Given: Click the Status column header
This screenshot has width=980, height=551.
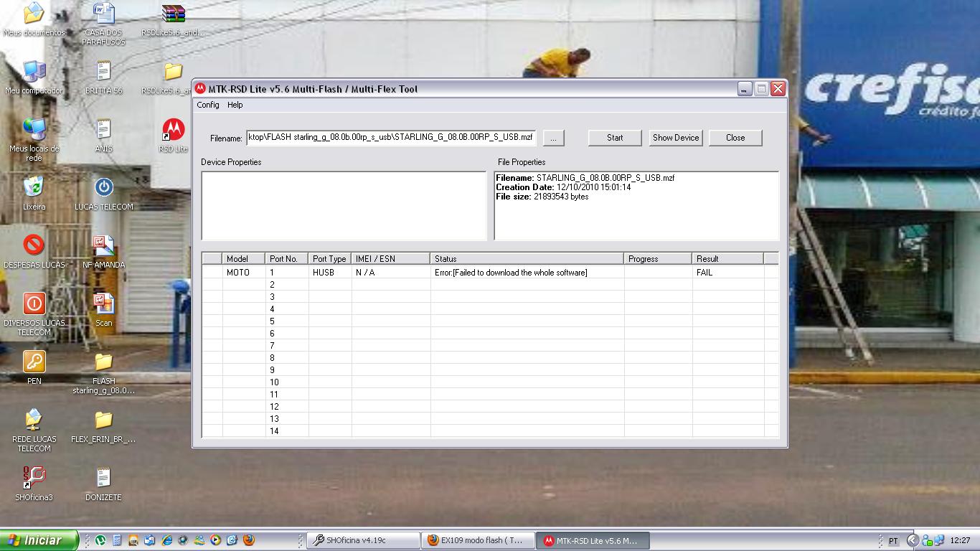Looking at the screenshot, I should (x=527, y=258).
